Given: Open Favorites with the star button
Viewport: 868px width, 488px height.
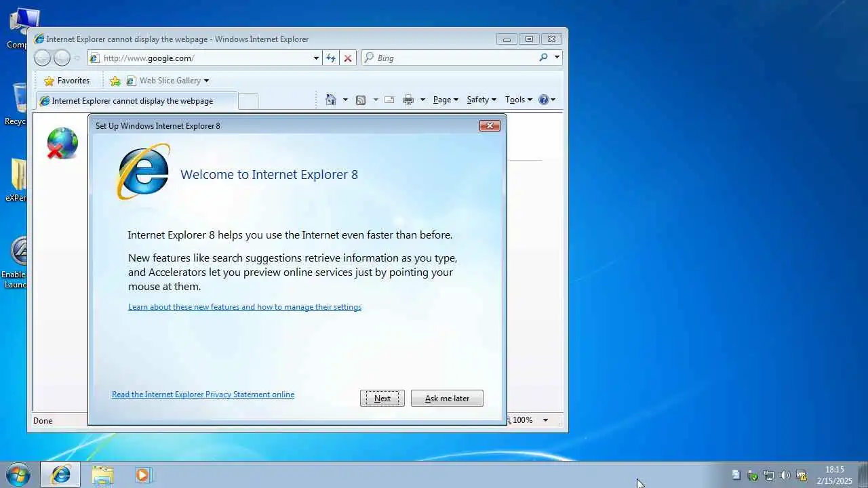Looking at the screenshot, I should pyautogui.click(x=66, y=81).
